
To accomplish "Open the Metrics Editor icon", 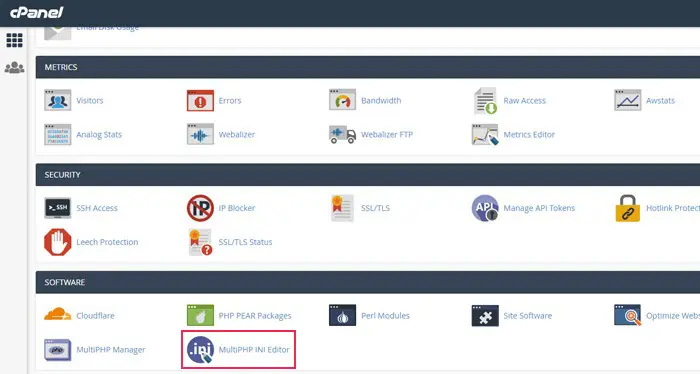I will pyautogui.click(x=485, y=134).
